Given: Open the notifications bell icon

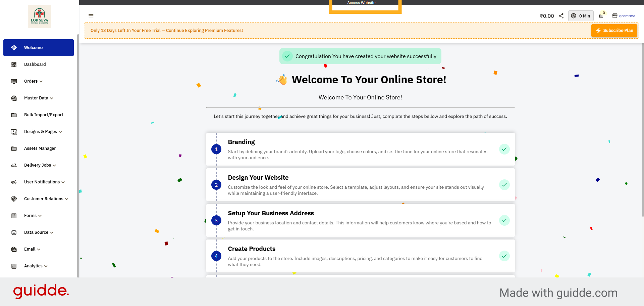Looking at the screenshot, I should pyautogui.click(x=601, y=16).
